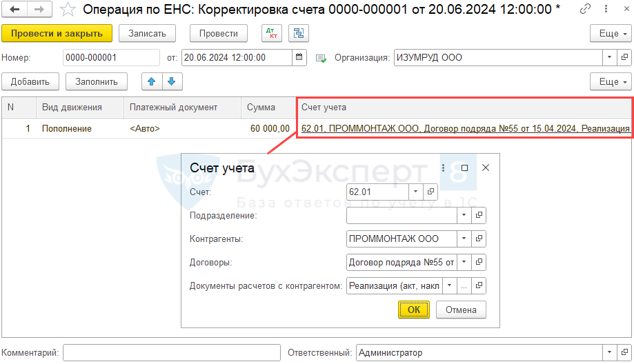This screenshot has width=634, height=364.
Task: Add document to favorites with the star icon
Action: click(68, 9)
